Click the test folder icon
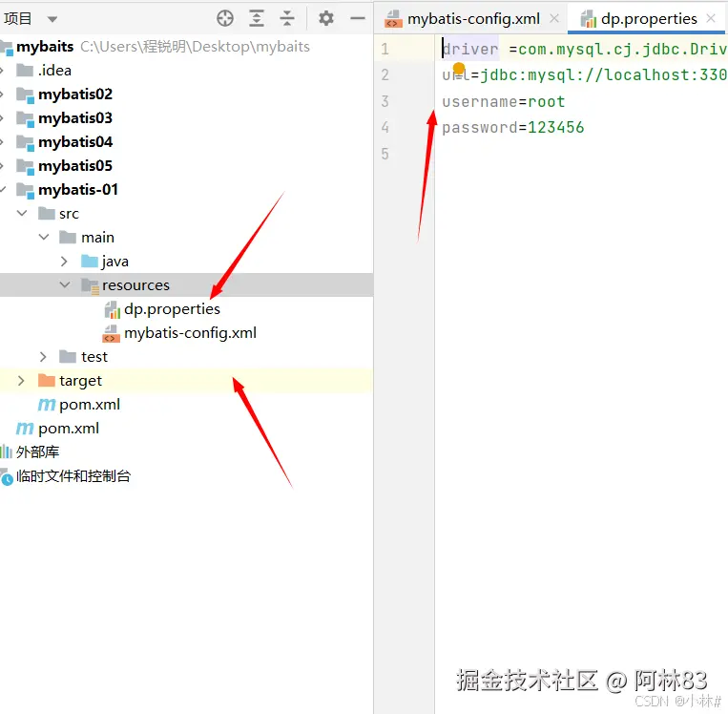The height and width of the screenshot is (714, 728). [x=68, y=357]
